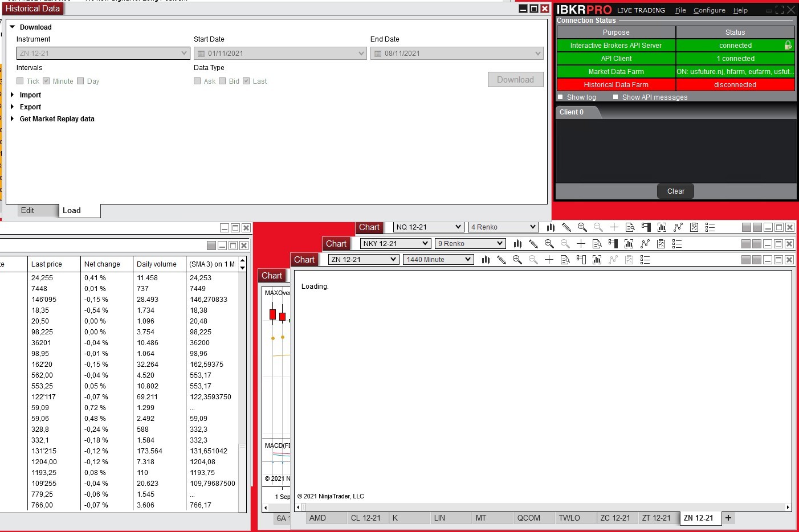799x532 pixels.
Task: Expand the Export section
Action: [13, 107]
